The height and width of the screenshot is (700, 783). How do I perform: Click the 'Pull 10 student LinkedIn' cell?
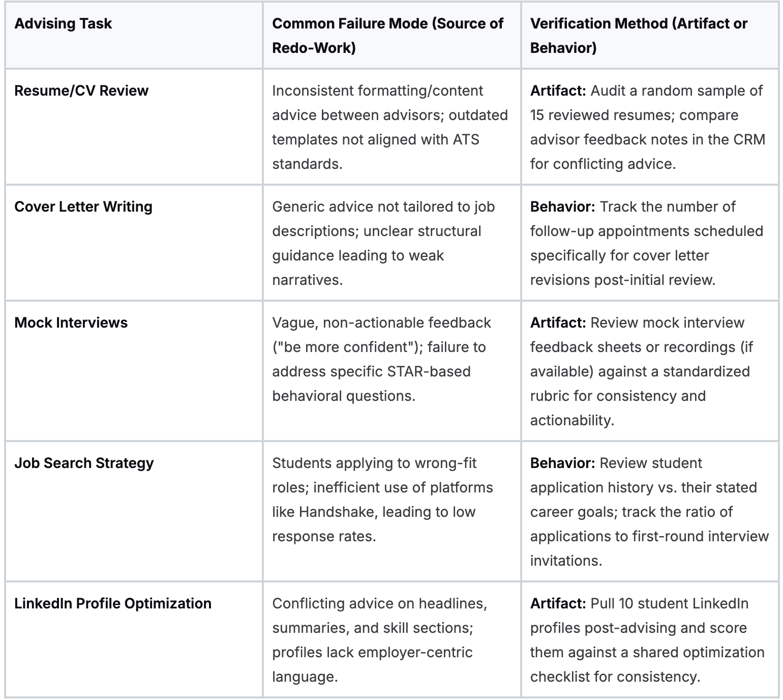click(x=647, y=640)
